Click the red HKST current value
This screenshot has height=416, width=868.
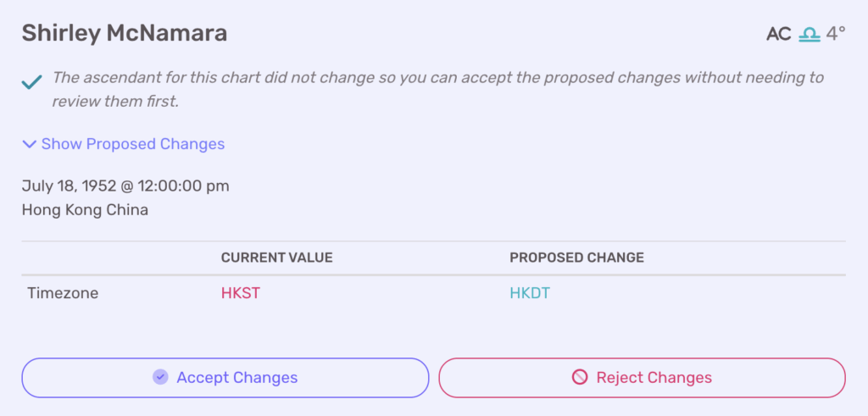point(240,294)
